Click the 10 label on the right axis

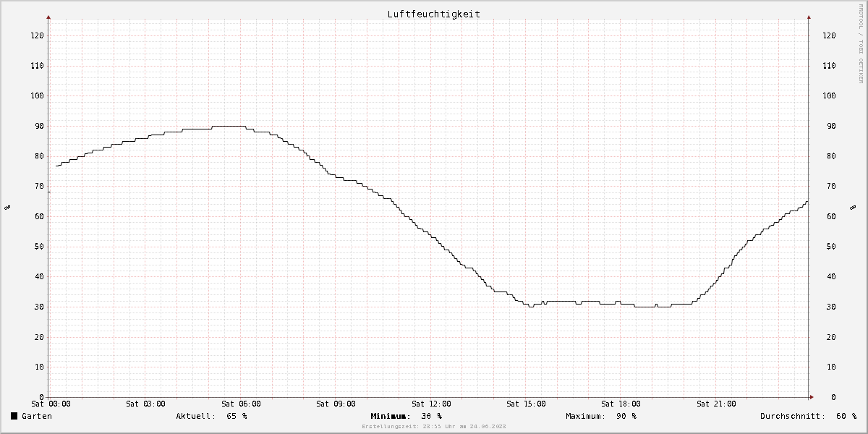pyautogui.click(x=832, y=367)
